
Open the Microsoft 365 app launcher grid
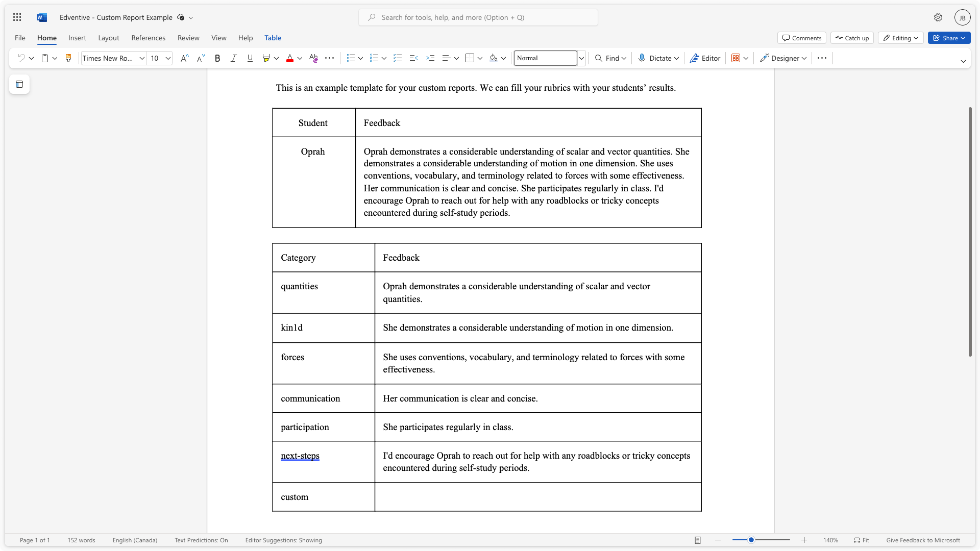pyautogui.click(x=17, y=17)
